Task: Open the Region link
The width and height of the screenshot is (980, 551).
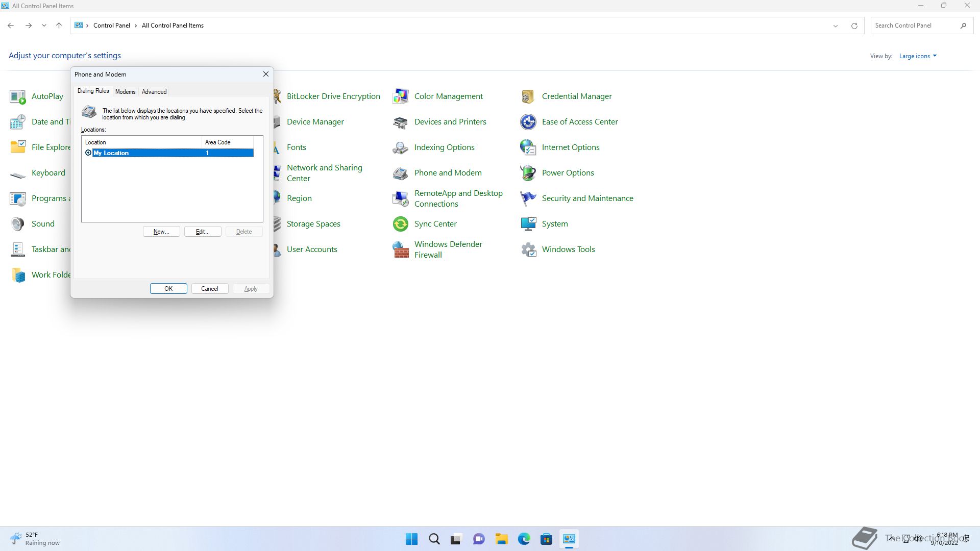Action: (x=299, y=198)
